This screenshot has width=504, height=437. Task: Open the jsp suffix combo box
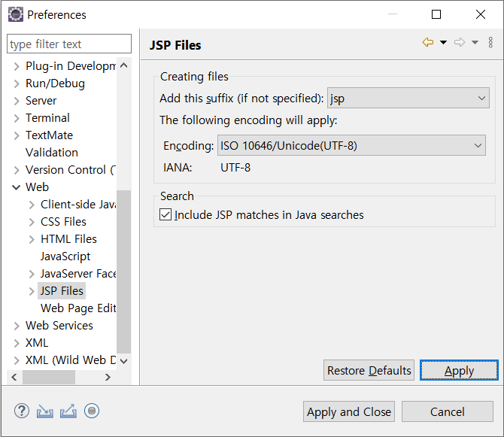pos(408,98)
